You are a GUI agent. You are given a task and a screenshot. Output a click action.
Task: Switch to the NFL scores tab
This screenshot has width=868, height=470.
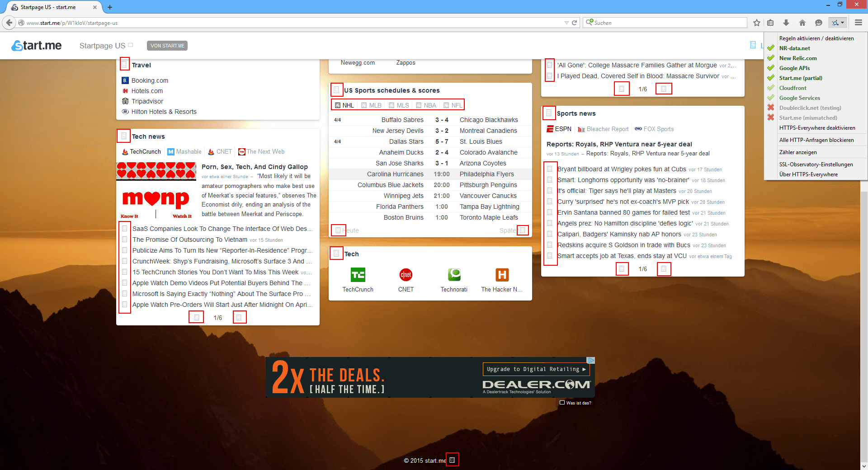coord(453,105)
